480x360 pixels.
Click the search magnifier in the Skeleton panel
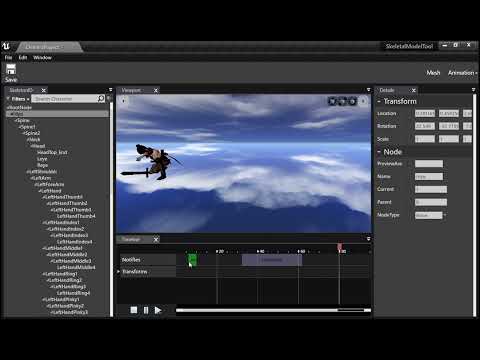pos(101,98)
